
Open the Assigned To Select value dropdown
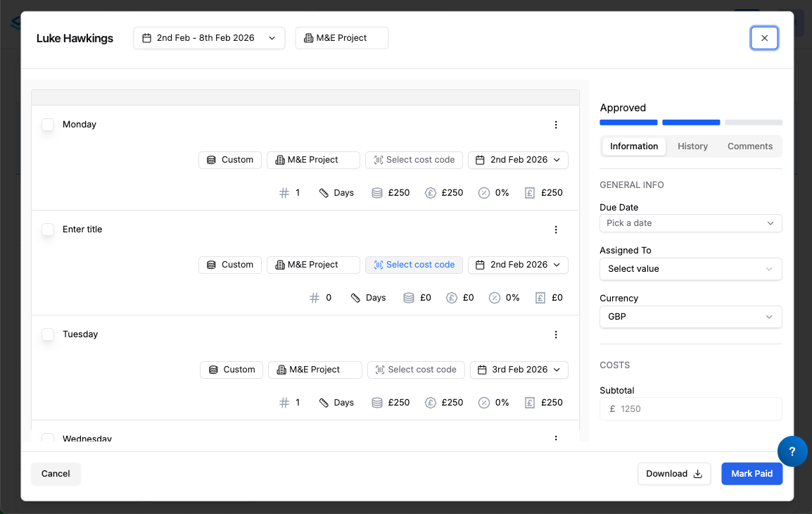[690, 269]
